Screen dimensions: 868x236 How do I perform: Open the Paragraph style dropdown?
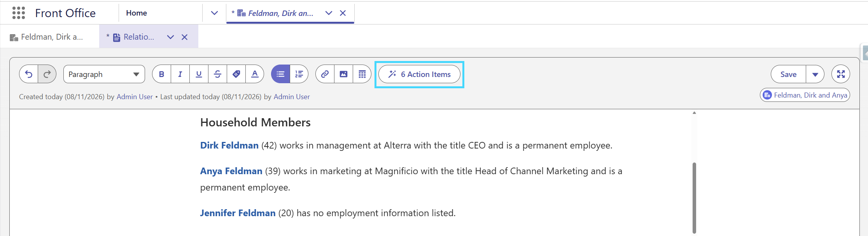(x=104, y=74)
